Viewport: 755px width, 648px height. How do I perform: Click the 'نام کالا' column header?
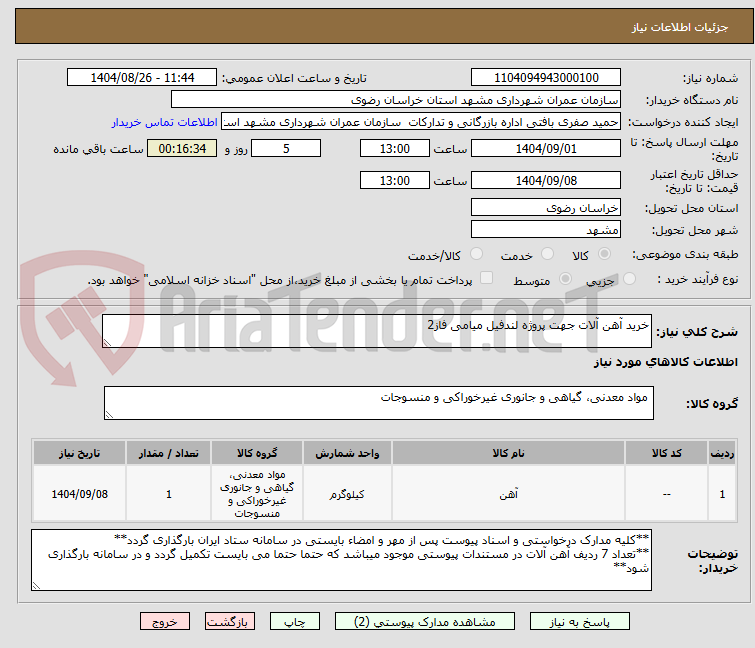(508, 453)
